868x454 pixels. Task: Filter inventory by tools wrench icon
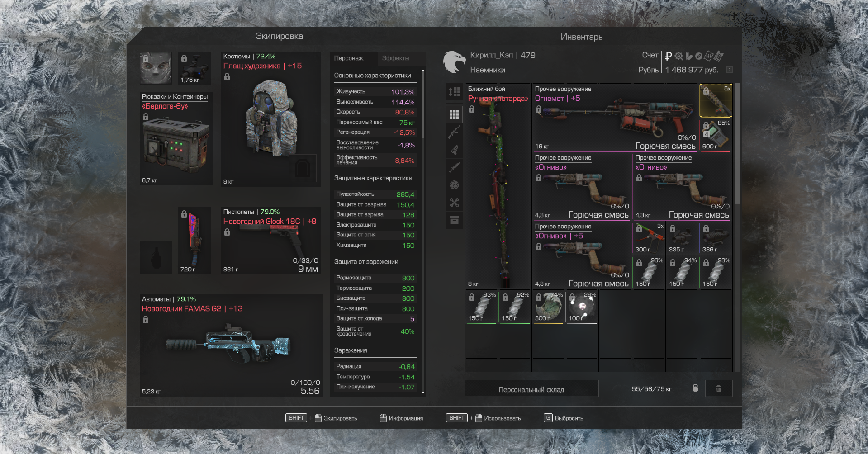(x=454, y=203)
